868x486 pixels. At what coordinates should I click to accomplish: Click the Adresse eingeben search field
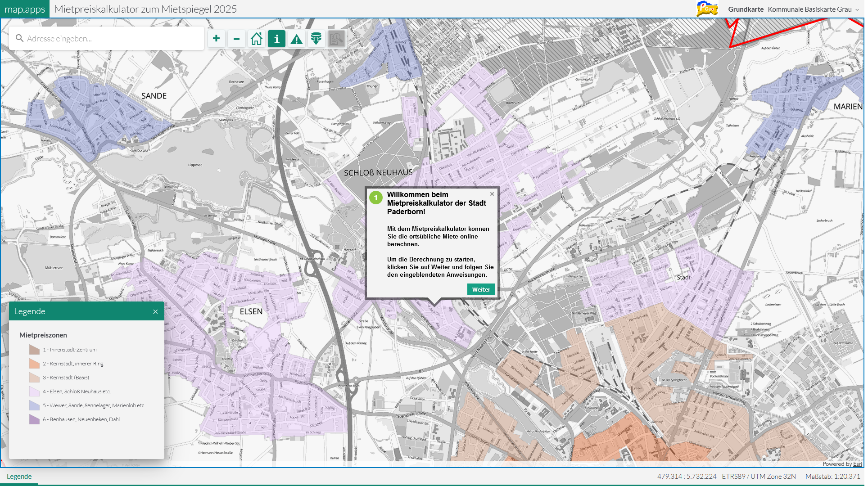pyautogui.click(x=108, y=39)
